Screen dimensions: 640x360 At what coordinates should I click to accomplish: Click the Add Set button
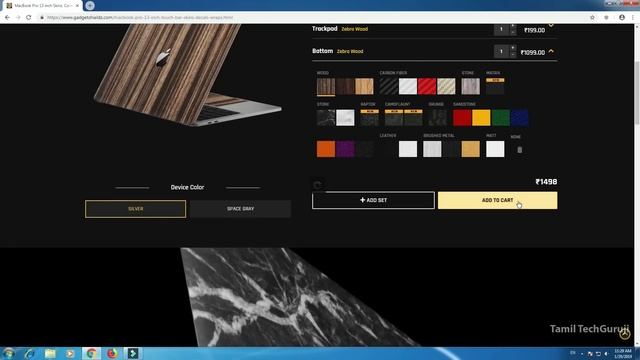pos(373,200)
